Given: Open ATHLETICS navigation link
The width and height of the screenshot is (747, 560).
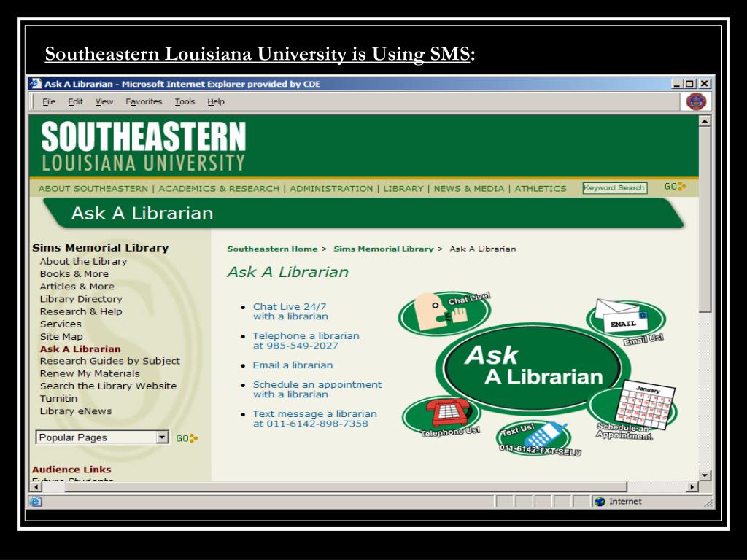Looking at the screenshot, I should [541, 189].
